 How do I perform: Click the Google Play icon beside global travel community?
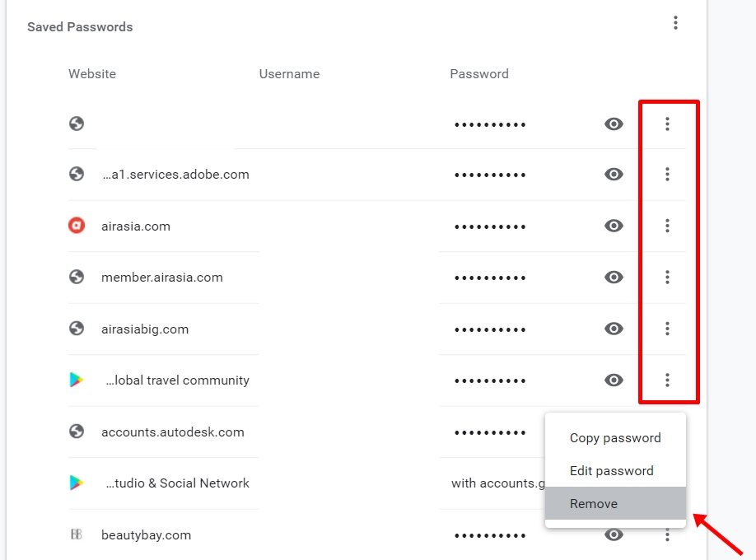[x=77, y=380]
